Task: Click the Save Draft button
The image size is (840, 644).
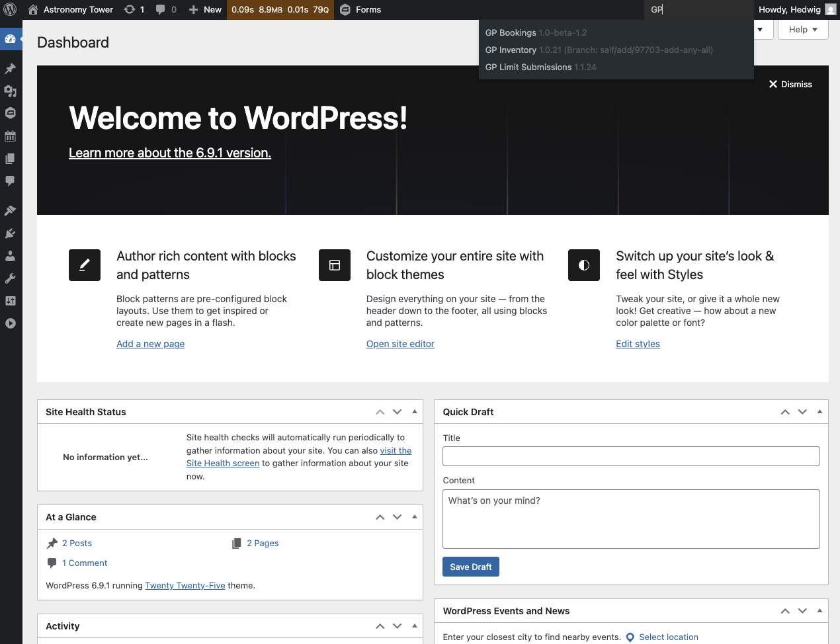Action: coord(470,567)
